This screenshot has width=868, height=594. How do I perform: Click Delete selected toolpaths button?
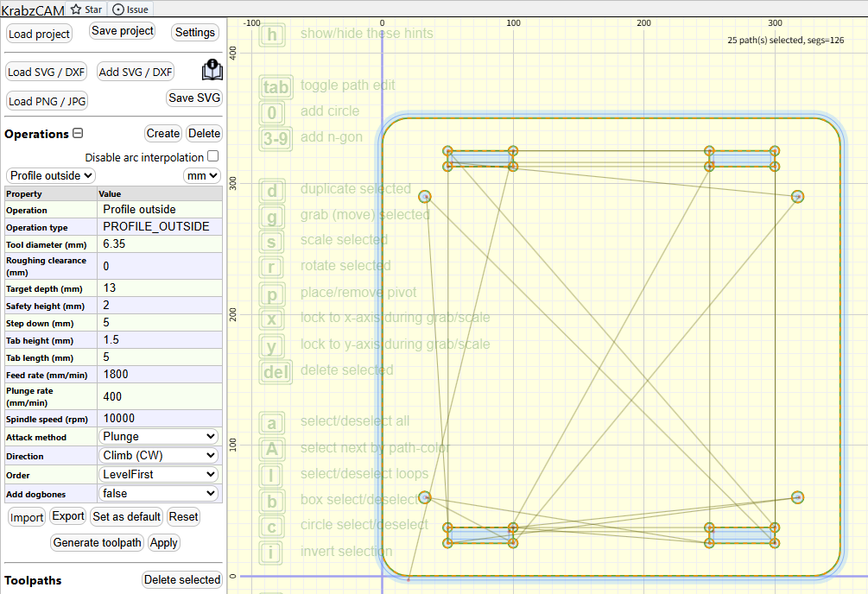coord(182,579)
